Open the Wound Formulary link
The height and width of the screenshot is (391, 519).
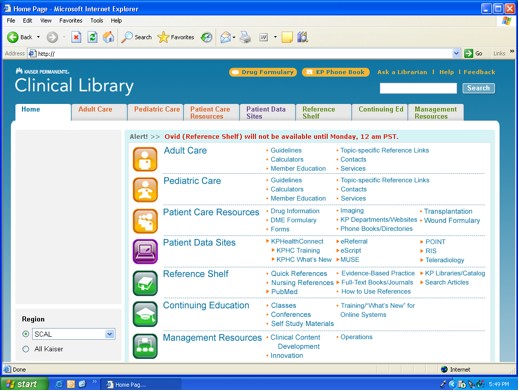tap(452, 220)
